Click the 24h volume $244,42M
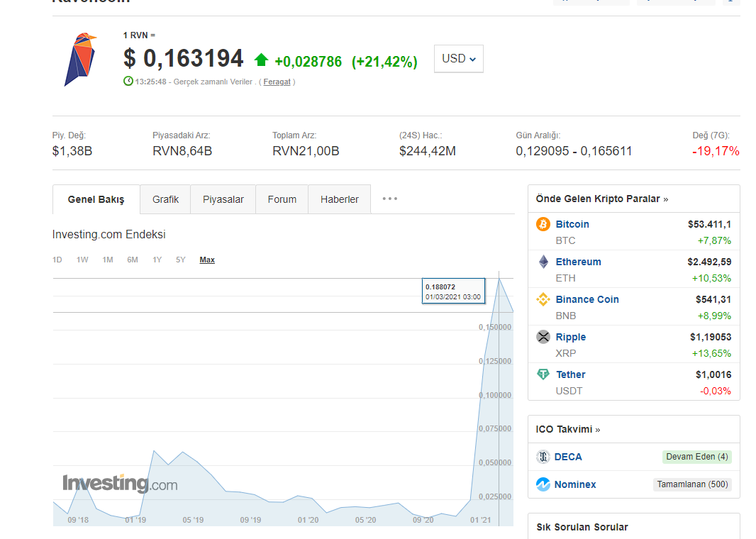Viewport: 756px width, 539px height. pos(427,151)
